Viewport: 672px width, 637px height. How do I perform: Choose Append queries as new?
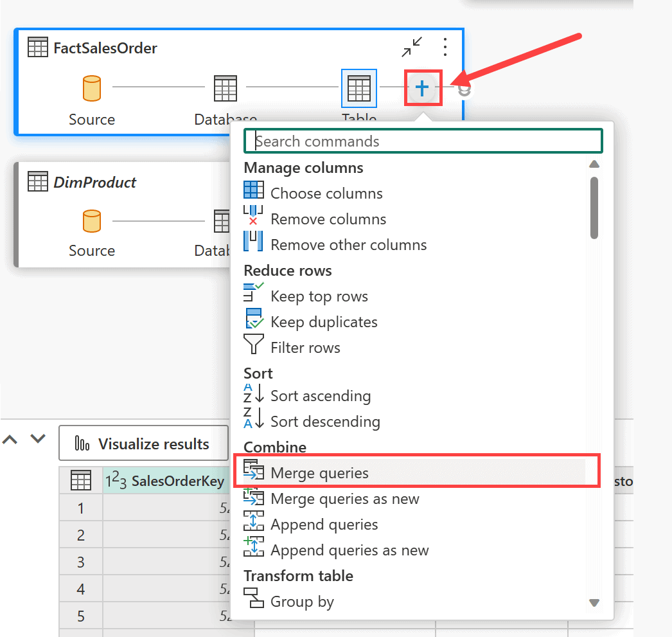tap(349, 550)
